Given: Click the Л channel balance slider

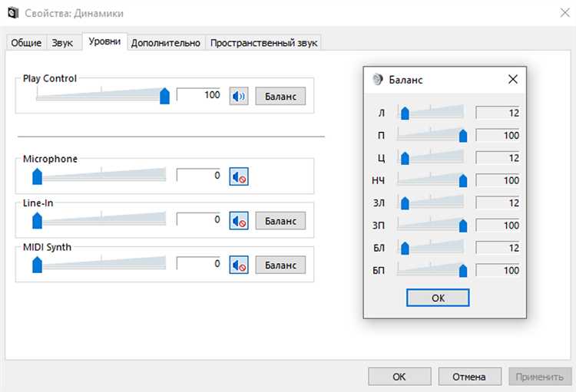Looking at the screenshot, I should 405,114.
